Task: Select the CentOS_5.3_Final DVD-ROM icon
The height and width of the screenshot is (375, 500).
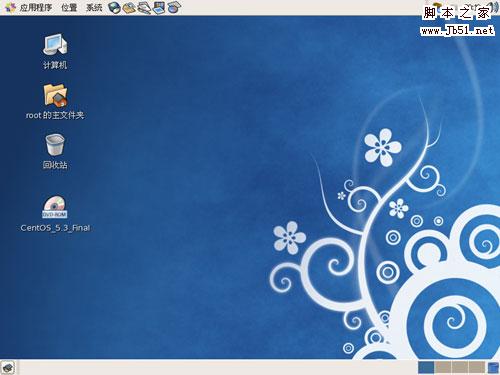Action: tap(55, 213)
